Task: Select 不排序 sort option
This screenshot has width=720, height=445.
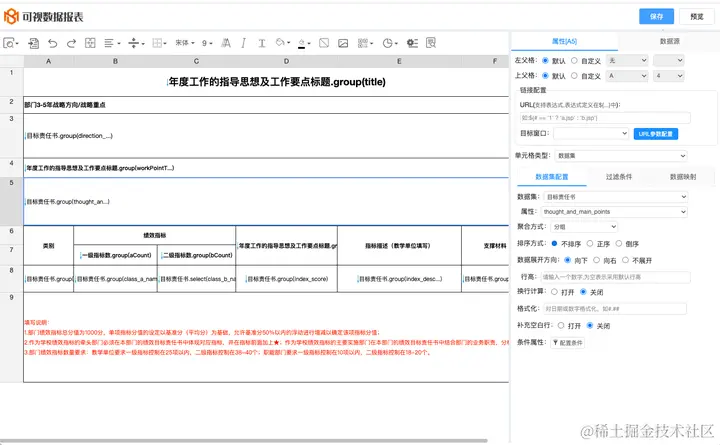Action: [x=554, y=243]
